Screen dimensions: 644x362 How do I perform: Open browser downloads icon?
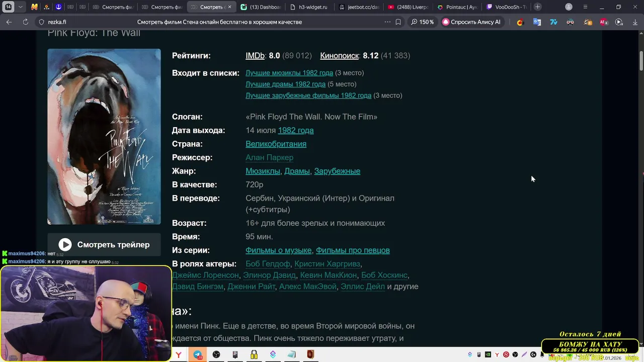[x=634, y=22]
